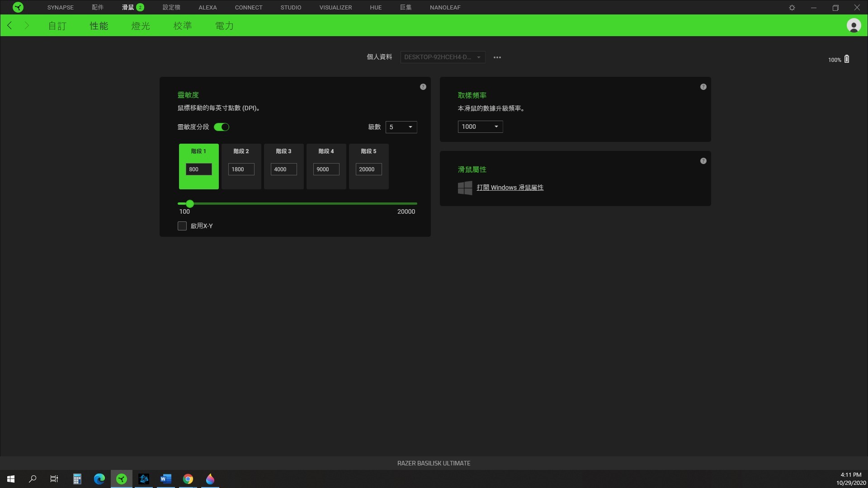Screen dimensions: 868x488
Task: Go forward with the right arrow
Action: pyautogui.click(x=26, y=25)
